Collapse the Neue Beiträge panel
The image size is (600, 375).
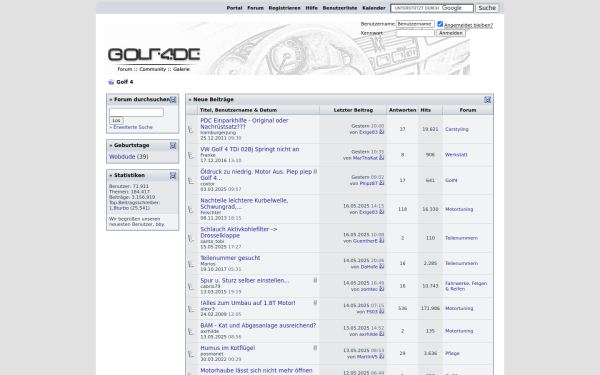(488, 100)
